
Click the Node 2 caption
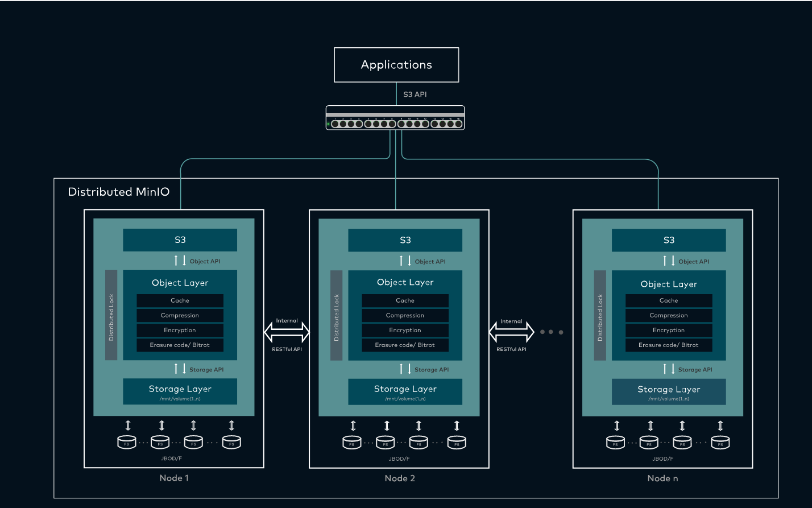pos(400,478)
